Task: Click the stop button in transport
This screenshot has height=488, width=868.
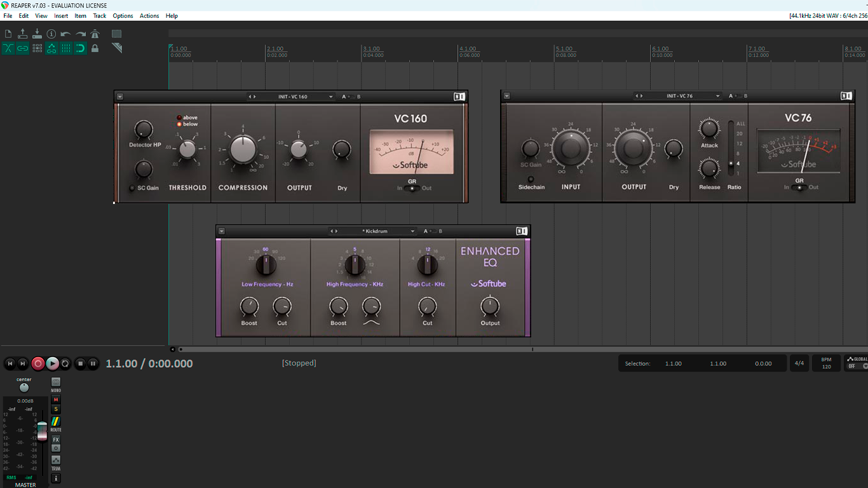Action: pos(80,363)
